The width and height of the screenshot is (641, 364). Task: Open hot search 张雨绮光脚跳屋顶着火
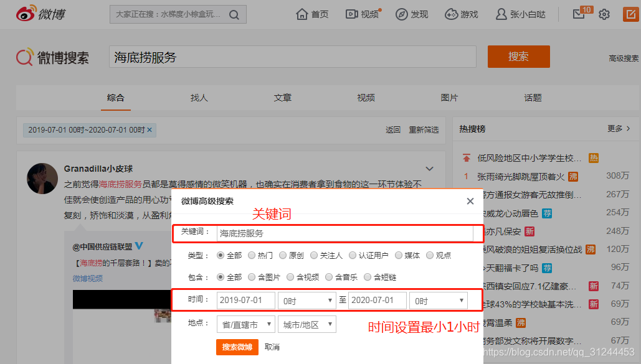pyautogui.click(x=521, y=177)
